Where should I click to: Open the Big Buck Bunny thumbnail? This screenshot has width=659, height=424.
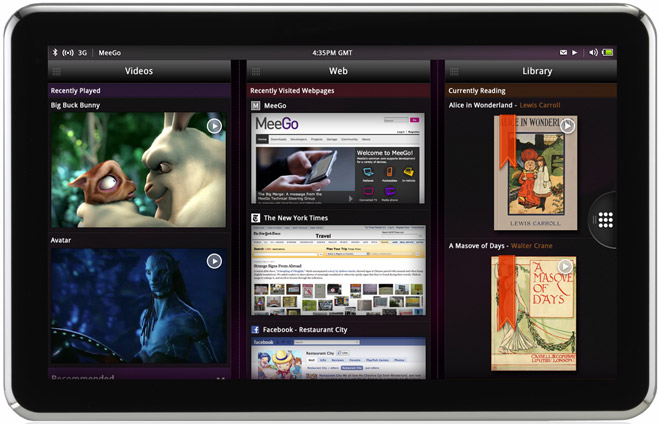[x=138, y=170]
